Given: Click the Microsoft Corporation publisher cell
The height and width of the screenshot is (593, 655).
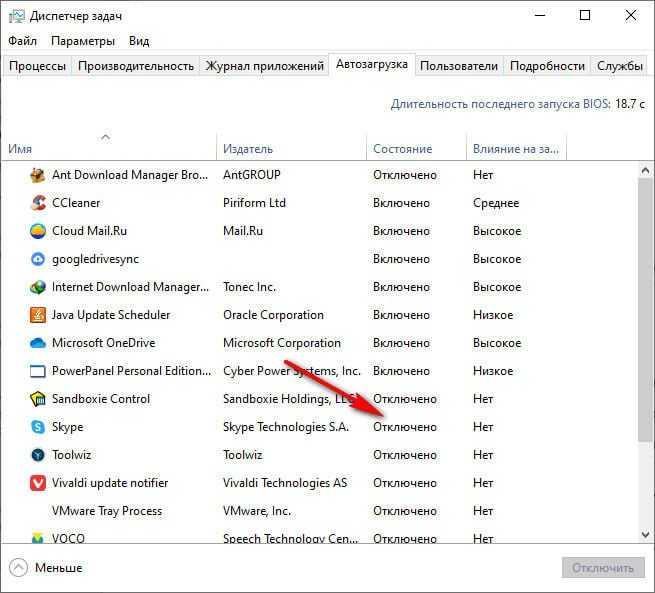Looking at the screenshot, I should [282, 343].
